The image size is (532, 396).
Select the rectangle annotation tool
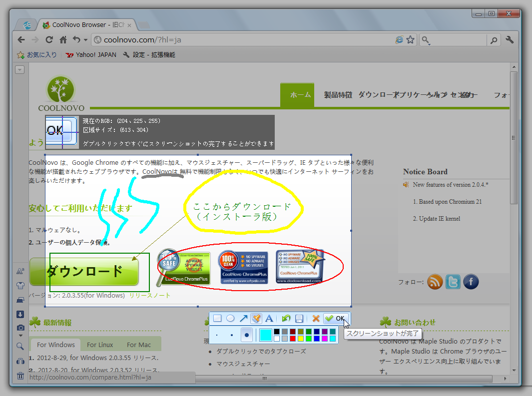[217, 319]
